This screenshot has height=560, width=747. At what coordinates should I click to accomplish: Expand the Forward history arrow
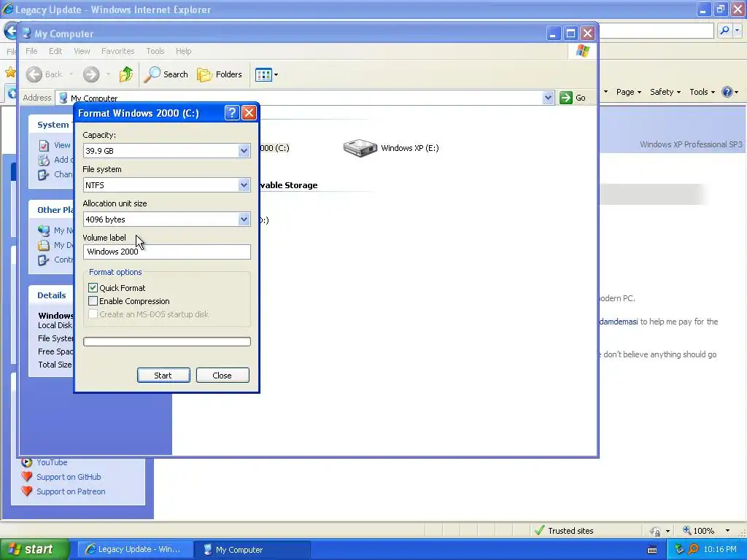pos(108,74)
